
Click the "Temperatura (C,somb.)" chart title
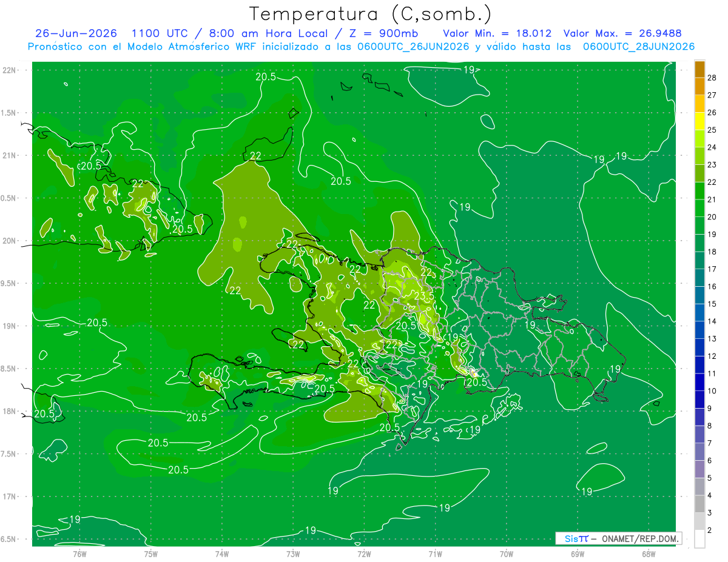[371, 15]
